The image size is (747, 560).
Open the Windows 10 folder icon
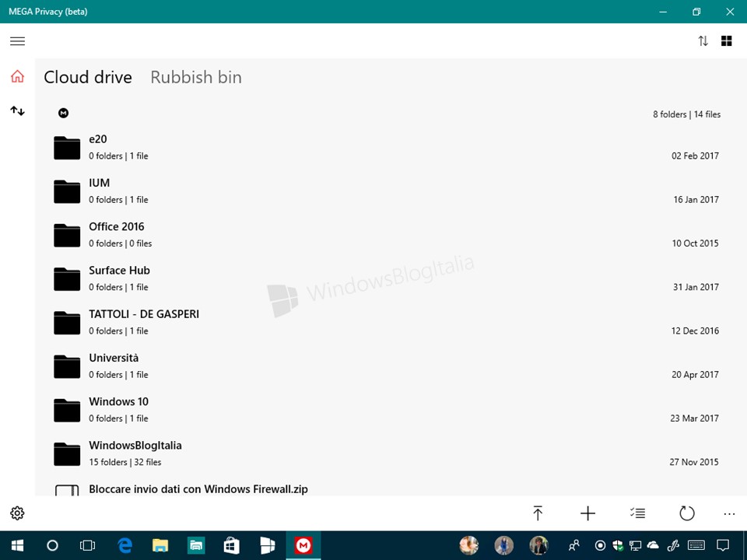[x=67, y=411]
